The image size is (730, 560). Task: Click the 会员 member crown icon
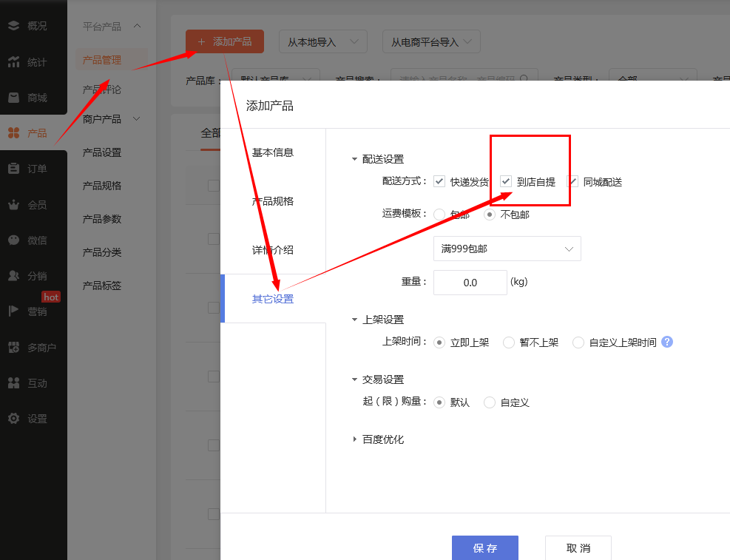pyautogui.click(x=13, y=204)
